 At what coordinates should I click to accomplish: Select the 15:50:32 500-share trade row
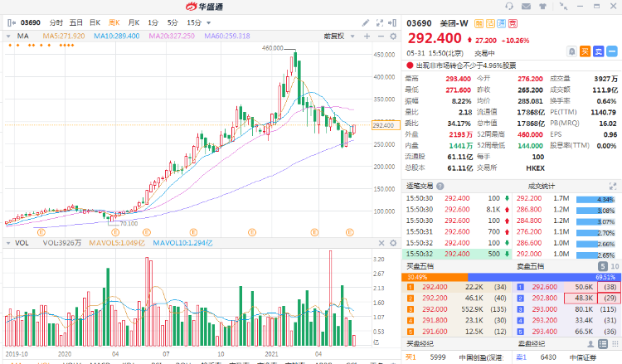pos(457,254)
